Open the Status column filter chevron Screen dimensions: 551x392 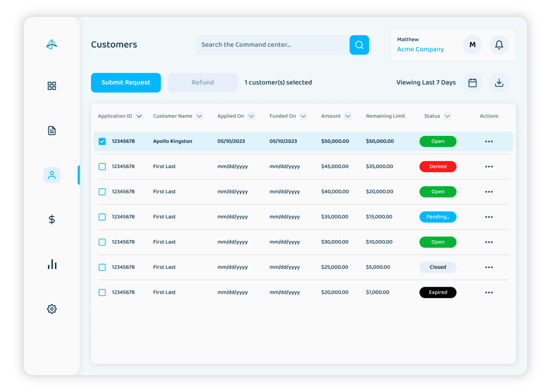tap(447, 116)
